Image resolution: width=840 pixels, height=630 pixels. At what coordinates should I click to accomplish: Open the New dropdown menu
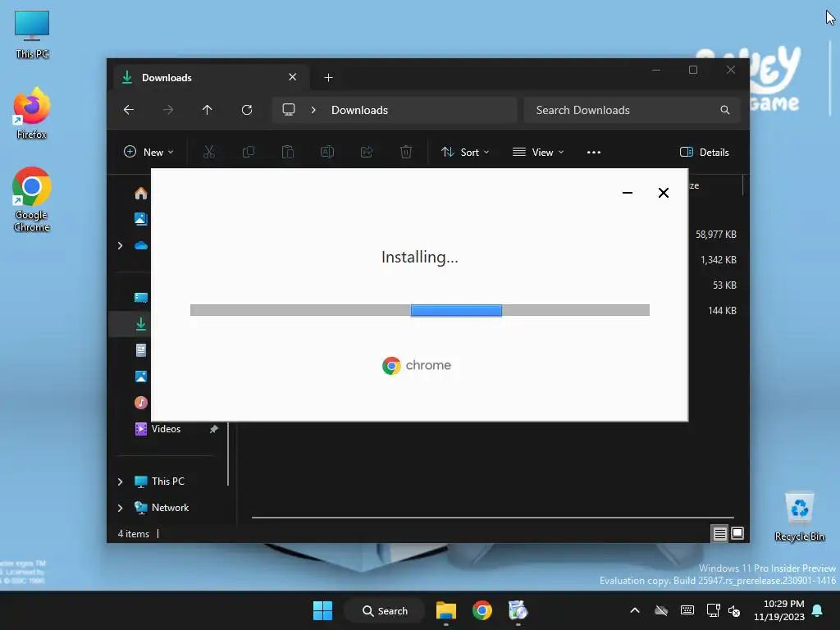[x=148, y=152]
